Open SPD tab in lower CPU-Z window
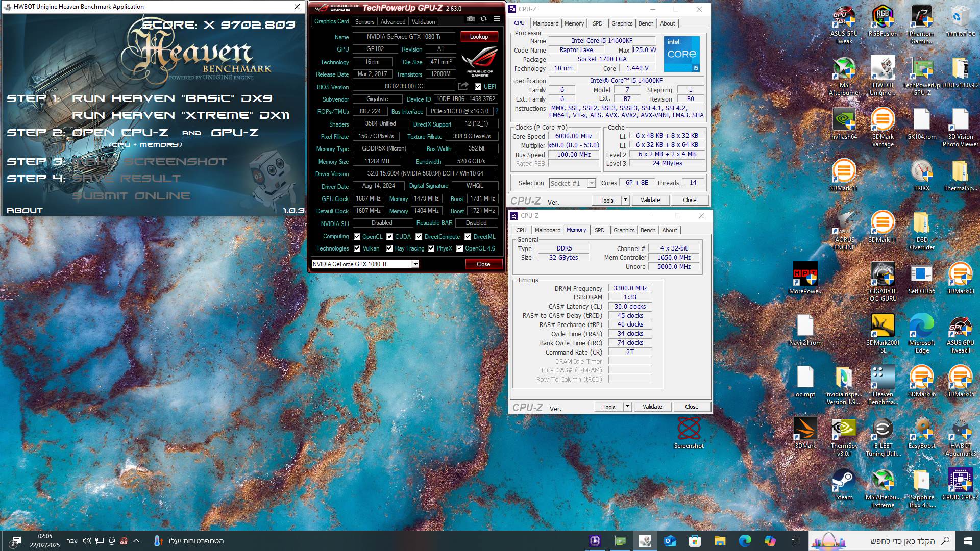 [599, 230]
